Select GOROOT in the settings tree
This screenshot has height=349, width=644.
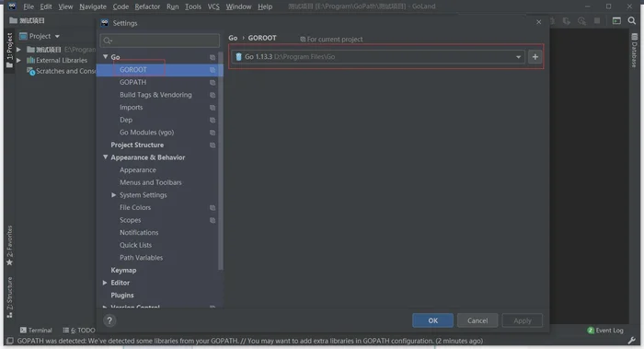click(x=132, y=69)
